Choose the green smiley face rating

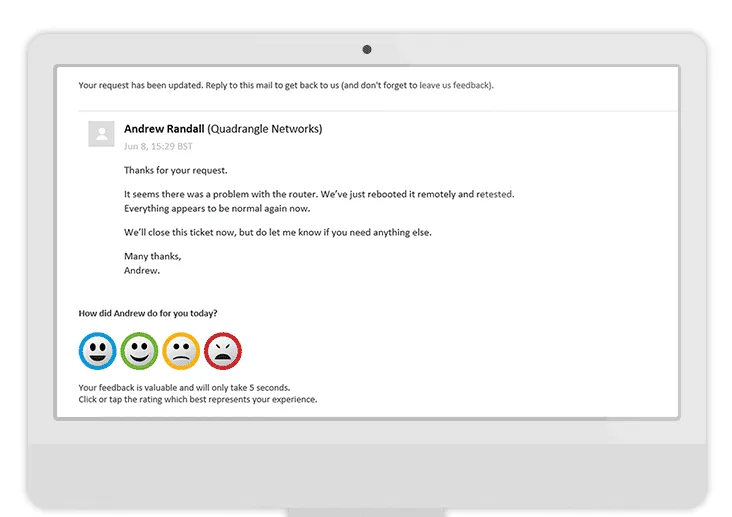pos(139,351)
